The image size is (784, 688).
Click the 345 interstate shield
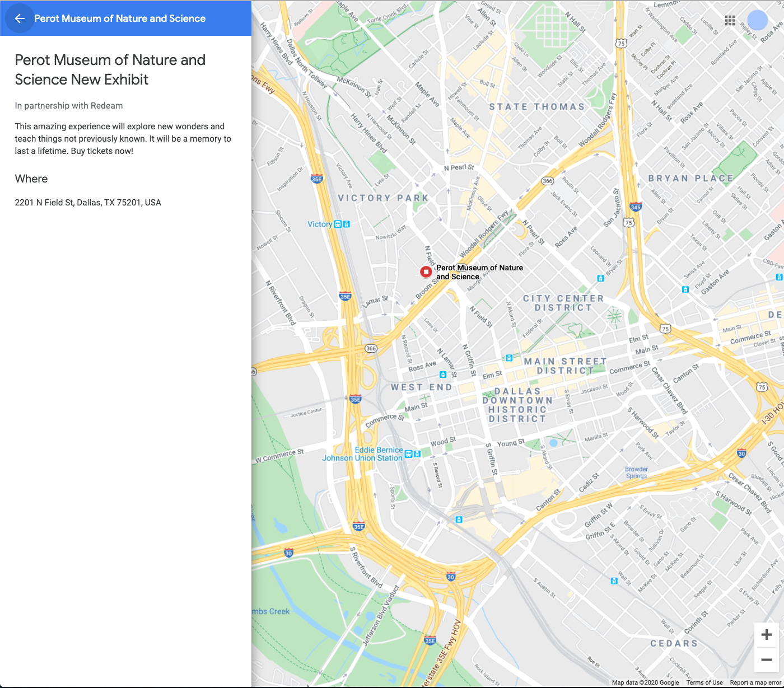(635, 207)
